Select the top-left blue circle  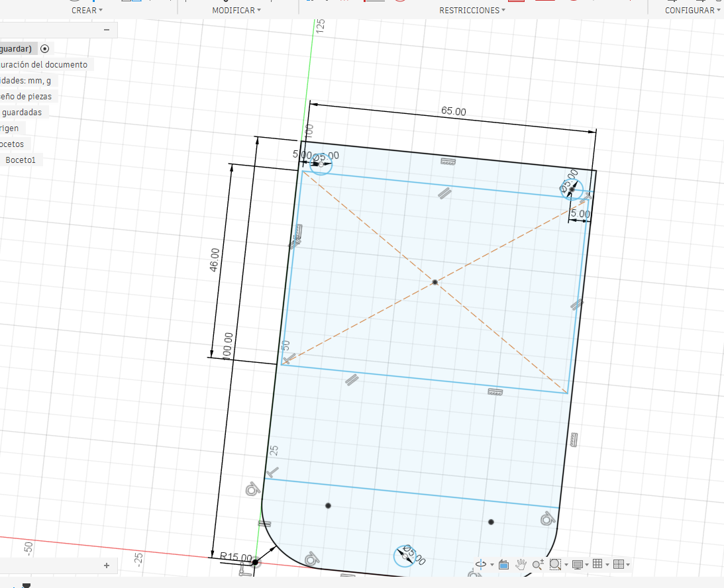pos(321,164)
